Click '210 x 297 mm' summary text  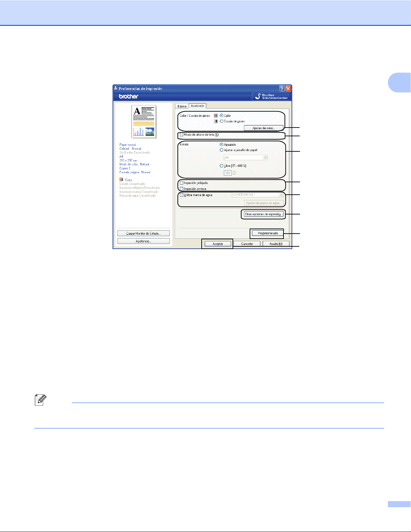pyautogui.click(x=129, y=160)
